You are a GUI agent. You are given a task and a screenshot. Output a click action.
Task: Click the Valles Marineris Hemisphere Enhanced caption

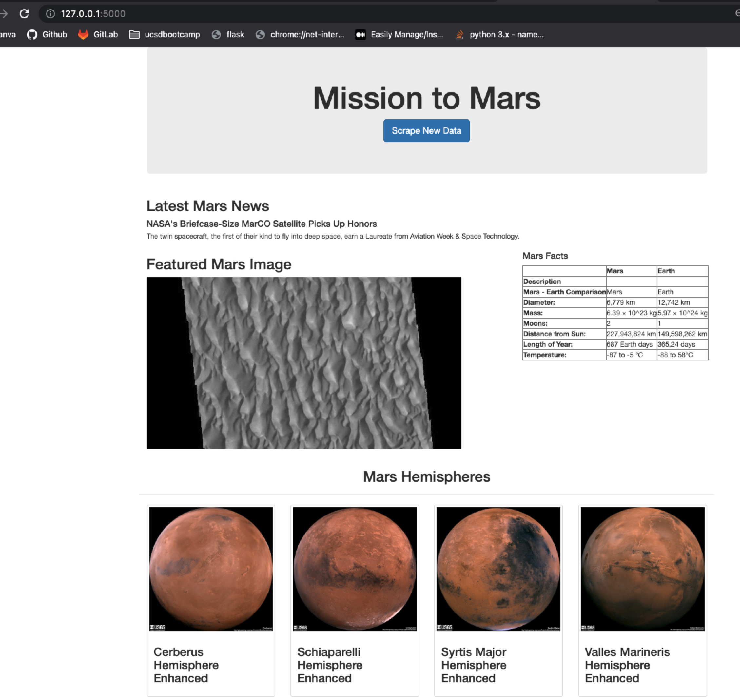[627, 665]
